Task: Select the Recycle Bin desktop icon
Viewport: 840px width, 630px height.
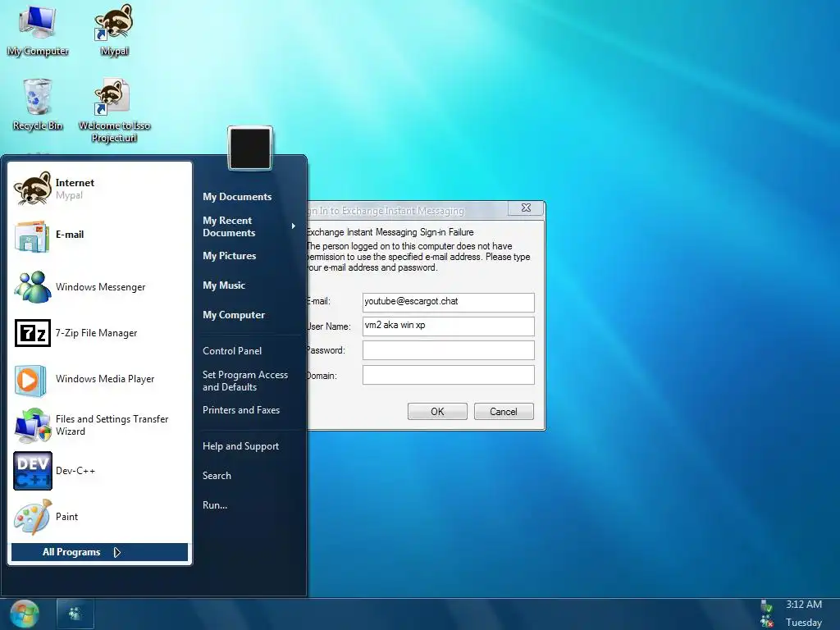Action: (x=38, y=104)
